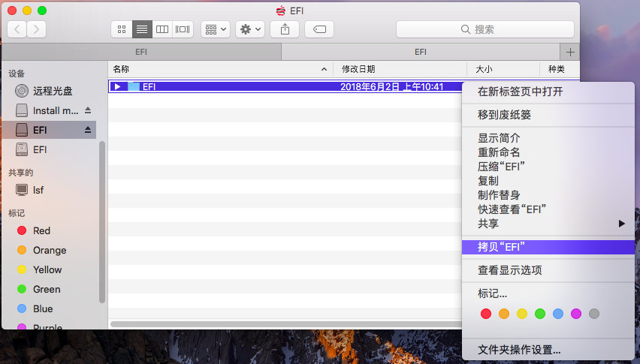640x364 pixels.
Task: Switch to list view
Action: pos(142,29)
